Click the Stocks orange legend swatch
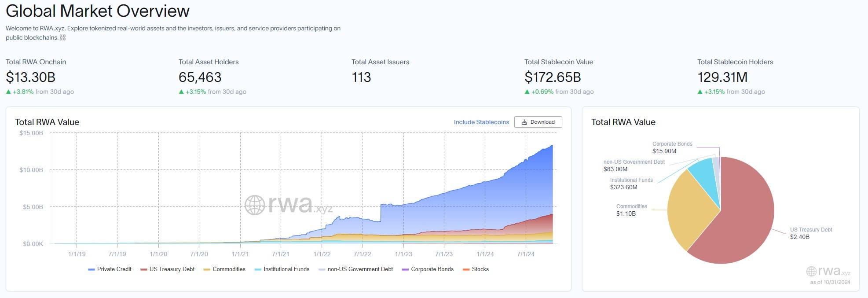Image resolution: width=868 pixels, height=298 pixels. click(x=466, y=269)
